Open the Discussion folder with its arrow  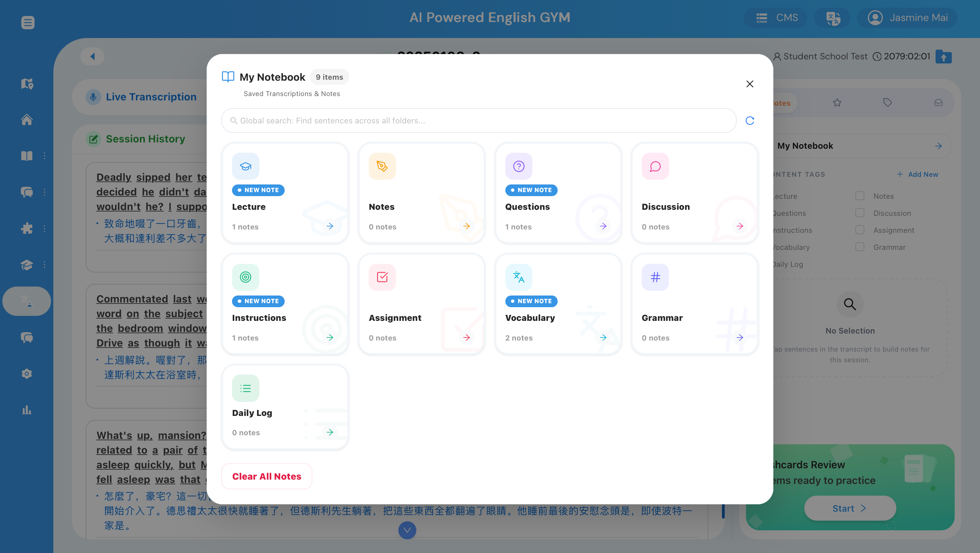(739, 226)
